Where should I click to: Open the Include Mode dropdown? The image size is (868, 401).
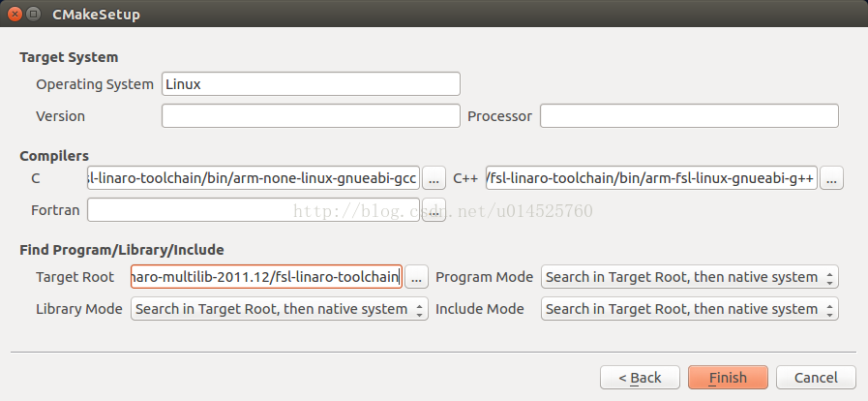click(x=690, y=309)
